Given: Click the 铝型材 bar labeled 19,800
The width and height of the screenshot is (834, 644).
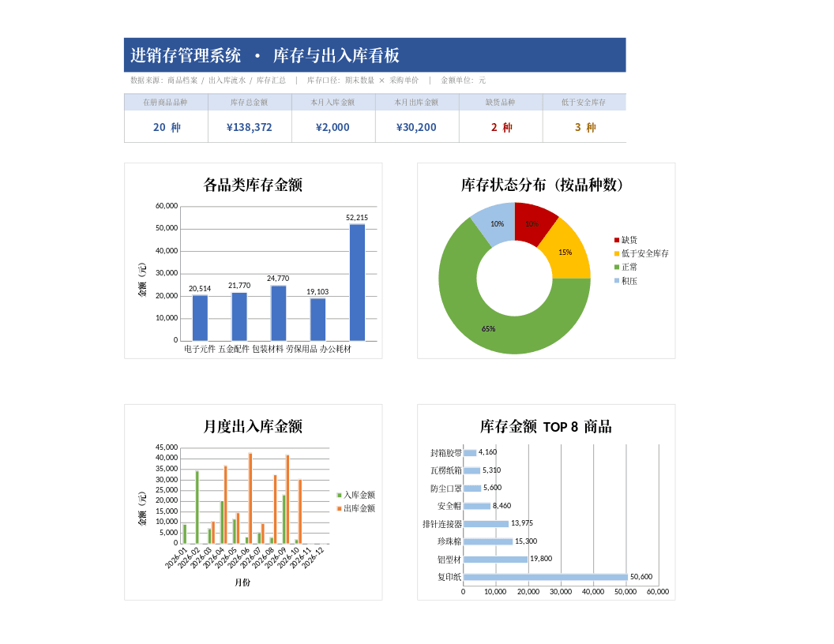Looking at the screenshot, I should (495, 559).
